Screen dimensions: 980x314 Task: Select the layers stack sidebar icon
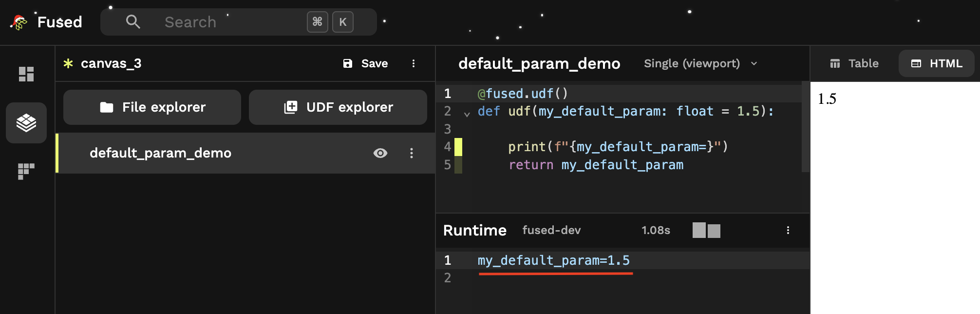(x=26, y=123)
